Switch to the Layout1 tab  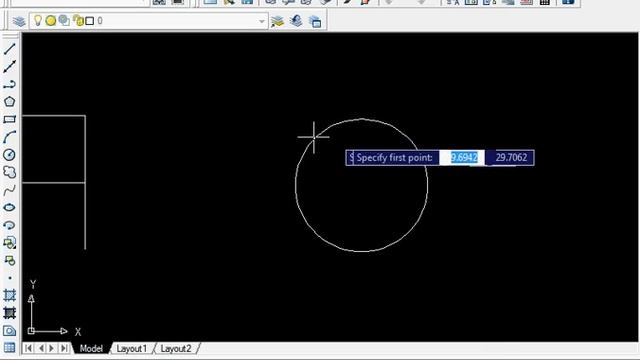point(131,349)
